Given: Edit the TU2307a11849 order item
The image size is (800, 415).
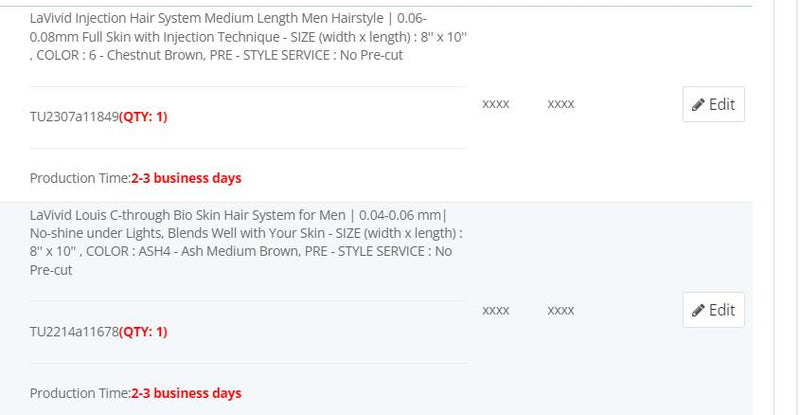Looking at the screenshot, I should pos(713,104).
